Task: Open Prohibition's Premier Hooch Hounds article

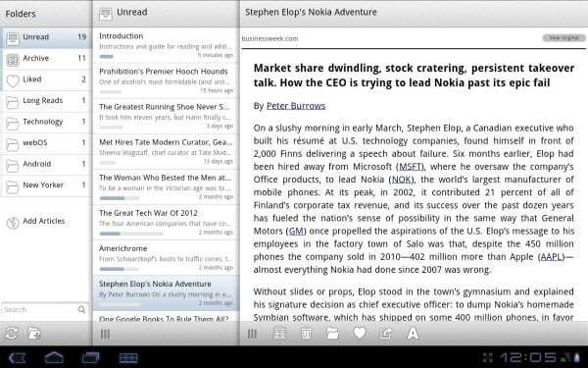Action: click(166, 80)
